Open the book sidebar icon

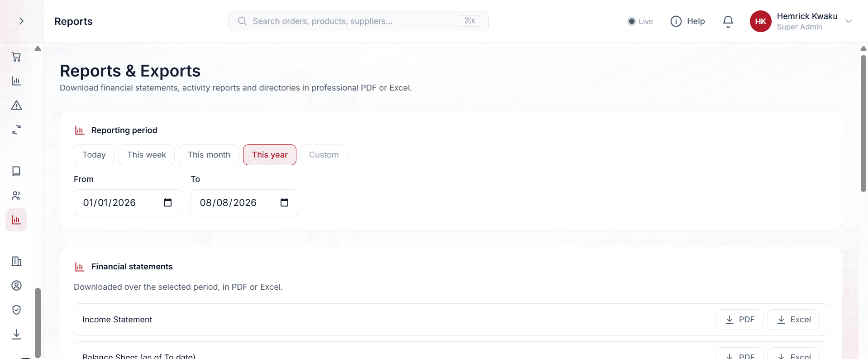16,171
